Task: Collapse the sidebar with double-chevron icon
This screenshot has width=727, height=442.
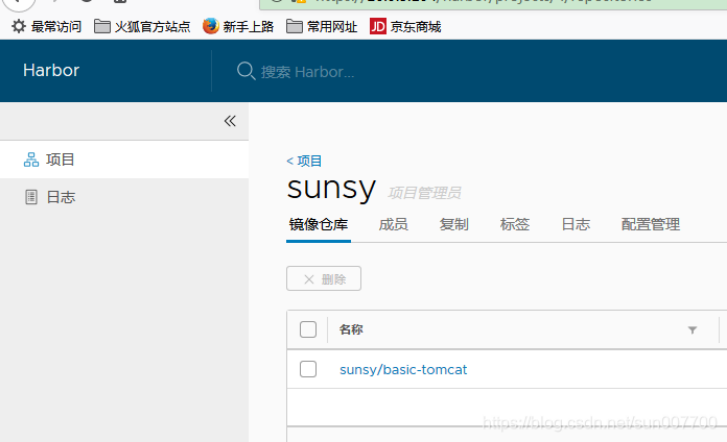Action: pyautogui.click(x=229, y=121)
